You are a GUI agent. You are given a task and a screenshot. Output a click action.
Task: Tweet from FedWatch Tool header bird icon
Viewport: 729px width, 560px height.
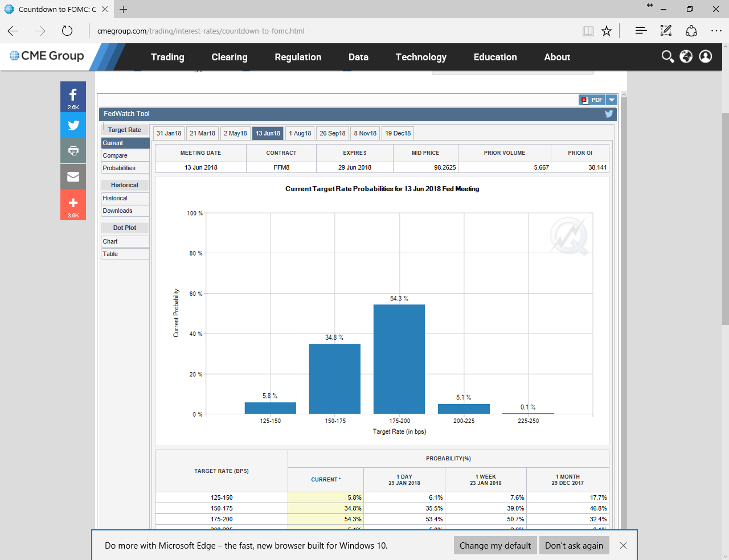coord(609,114)
